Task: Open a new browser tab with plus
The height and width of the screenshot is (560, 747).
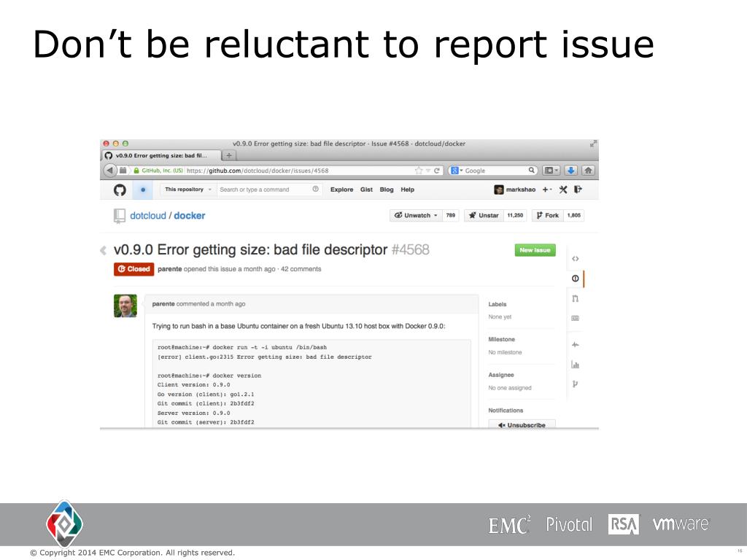Action: pyautogui.click(x=228, y=155)
